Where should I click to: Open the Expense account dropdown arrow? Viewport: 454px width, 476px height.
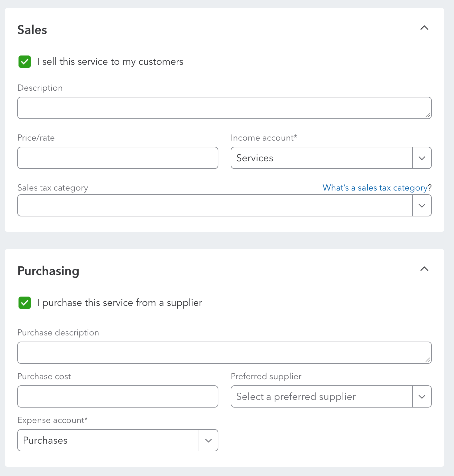(x=208, y=440)
